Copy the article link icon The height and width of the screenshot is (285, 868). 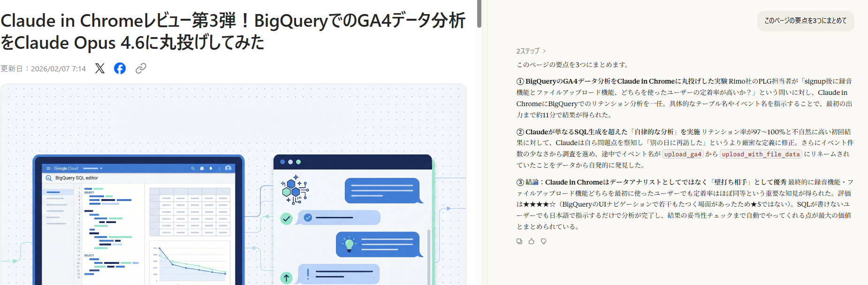(141, 69)
